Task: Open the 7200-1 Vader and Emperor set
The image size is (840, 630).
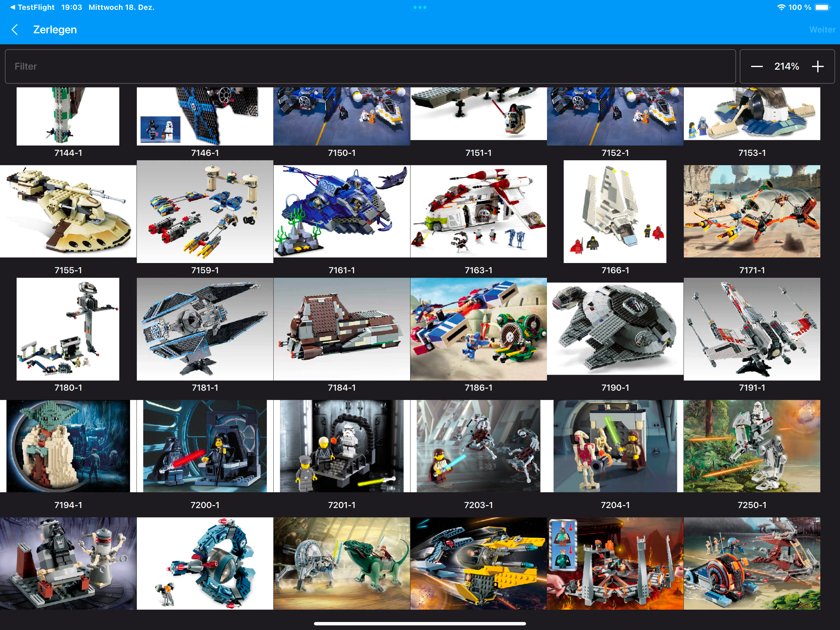Action: point(205,446)
